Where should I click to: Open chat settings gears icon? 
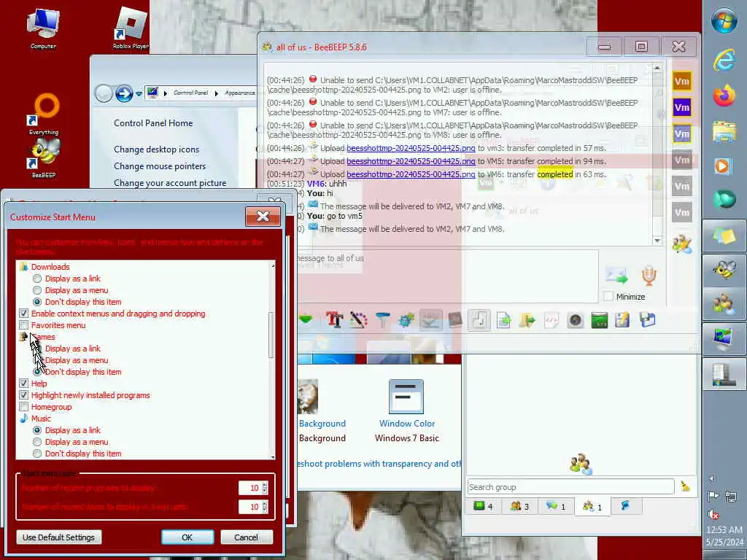(x=406, y=320)
